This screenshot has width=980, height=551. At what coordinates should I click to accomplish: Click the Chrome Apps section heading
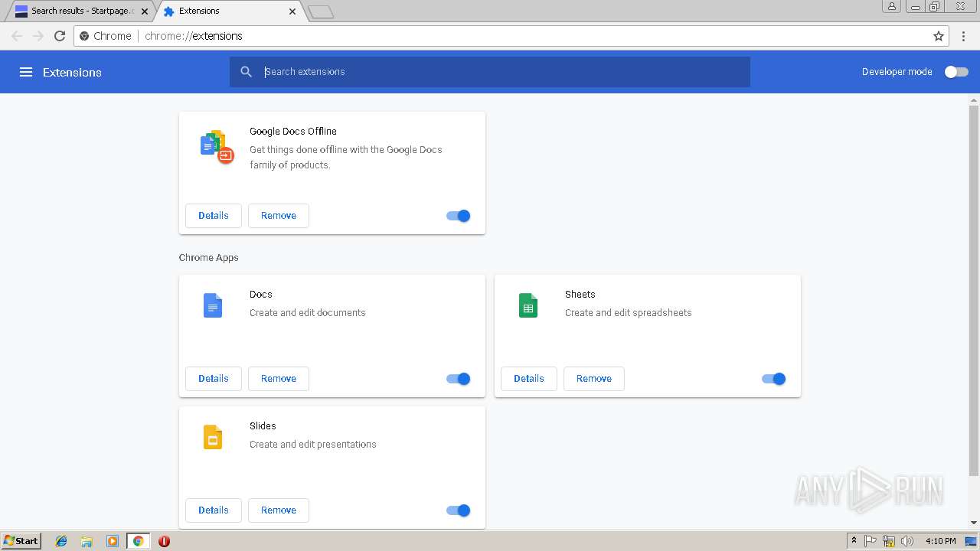click(x=209, y=258)
